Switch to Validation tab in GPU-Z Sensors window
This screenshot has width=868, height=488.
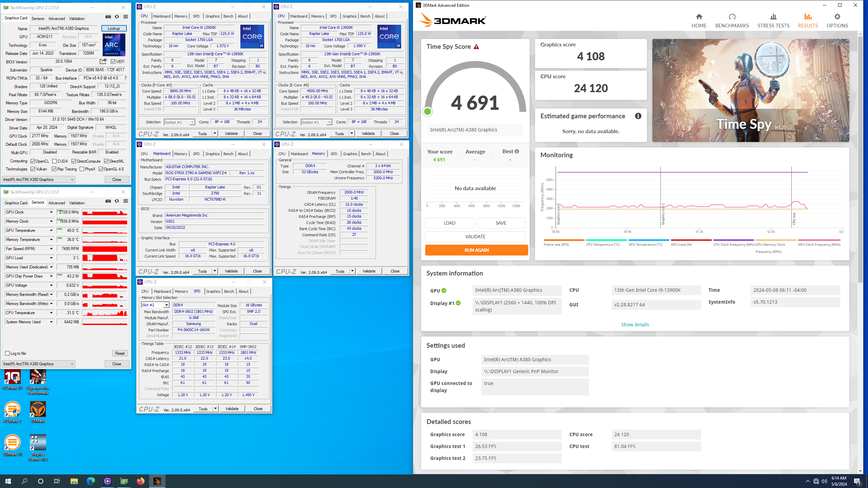click(77, 203)
